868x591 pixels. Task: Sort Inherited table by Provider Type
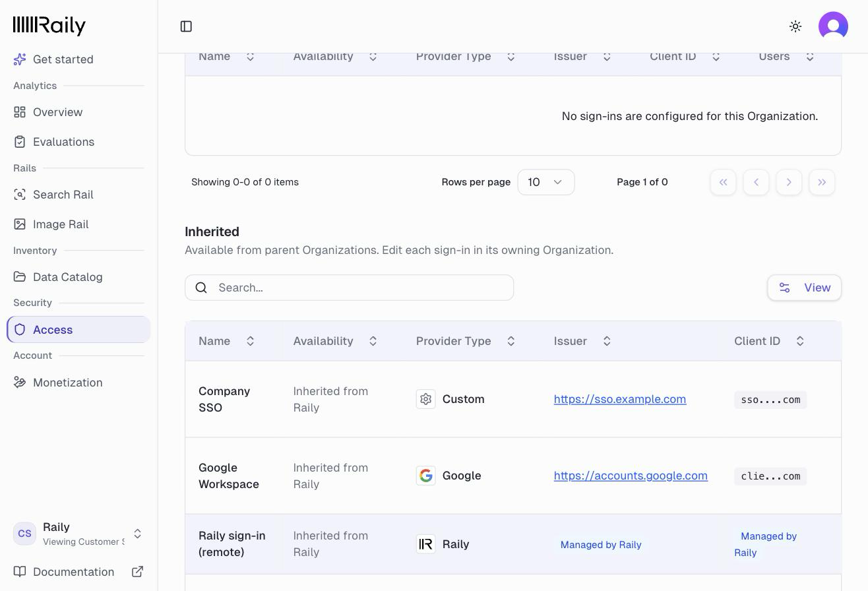(x=466, y=341)
